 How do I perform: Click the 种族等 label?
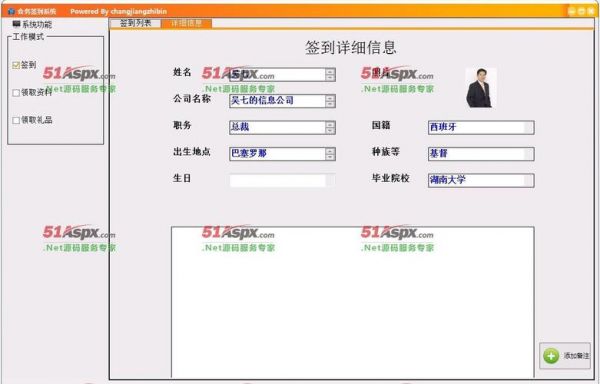click(x=386, y=152)
